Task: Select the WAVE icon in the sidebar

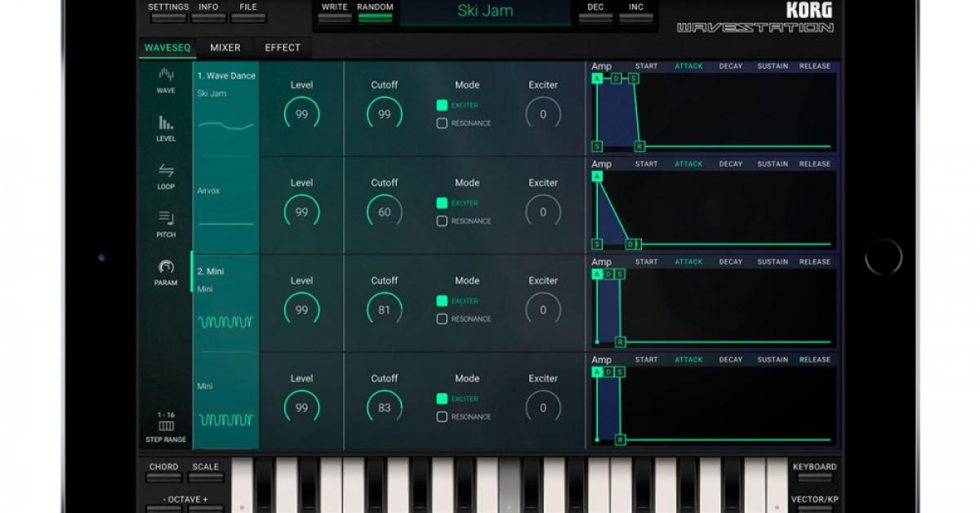Action: tap(166, 76)
